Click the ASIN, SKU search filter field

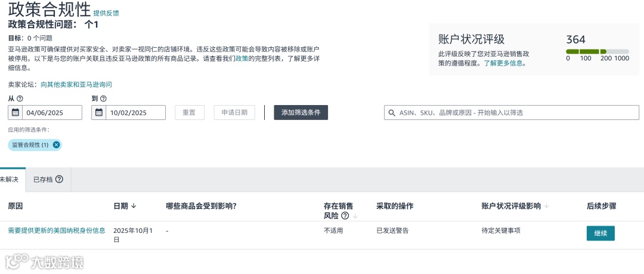pos(512,113)
